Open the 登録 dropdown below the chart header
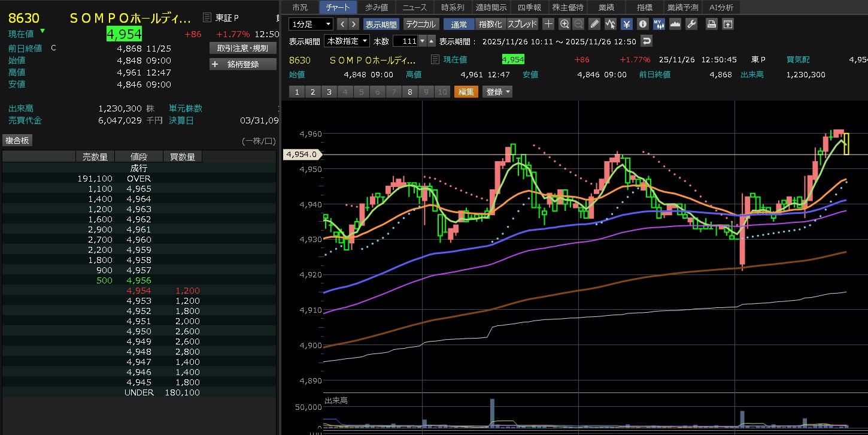This screenshot has width=868, height=435. pyautogui.click(x=497, y=92)
